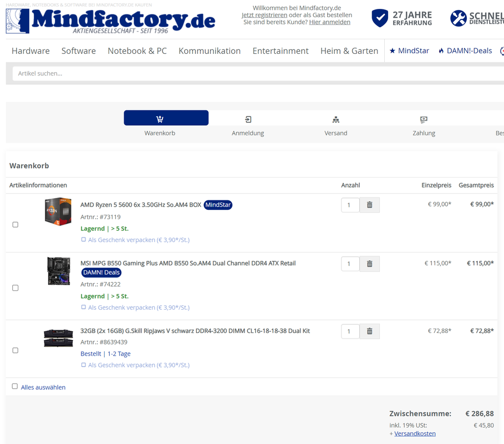Click the Hier anmelden link
This screenshot has height=444, width=504.
point(330,22)
